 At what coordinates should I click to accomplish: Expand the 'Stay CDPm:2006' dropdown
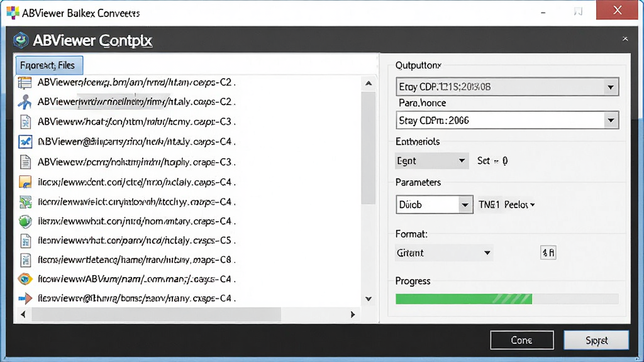tap(508, 120)
